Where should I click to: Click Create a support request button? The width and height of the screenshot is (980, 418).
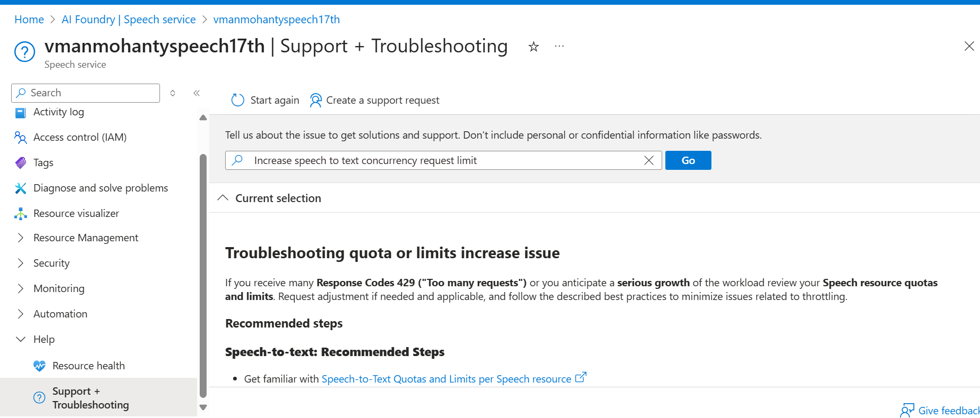(x=375, y=100)
